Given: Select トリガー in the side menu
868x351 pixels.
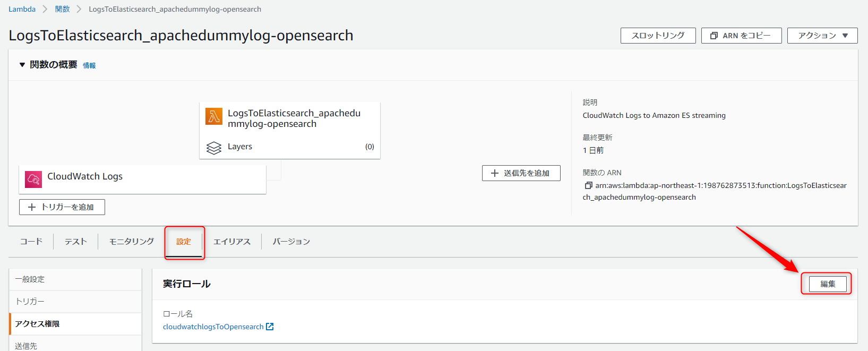Looking at the screenshot, I should 75,302.
